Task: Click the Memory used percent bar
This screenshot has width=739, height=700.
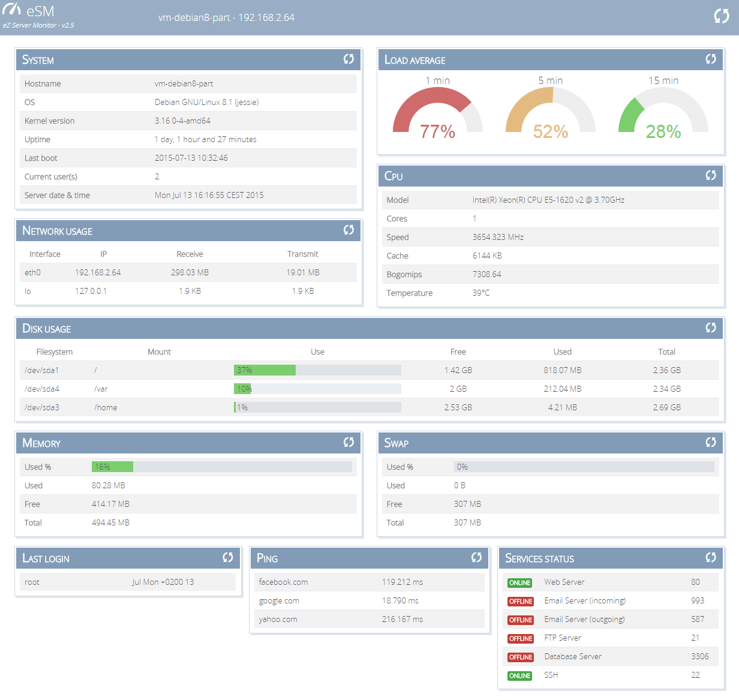Action: pos(221,467)
